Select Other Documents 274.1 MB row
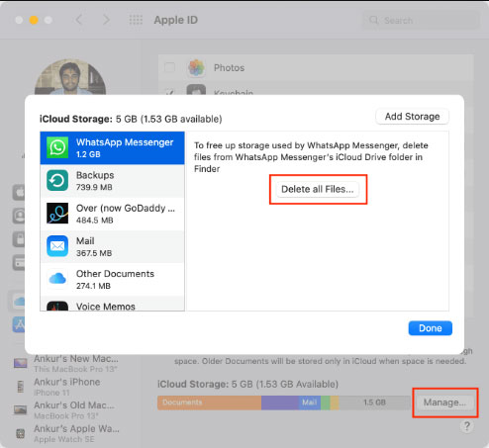This screenshot has width=489, height=448. [112, 279]
